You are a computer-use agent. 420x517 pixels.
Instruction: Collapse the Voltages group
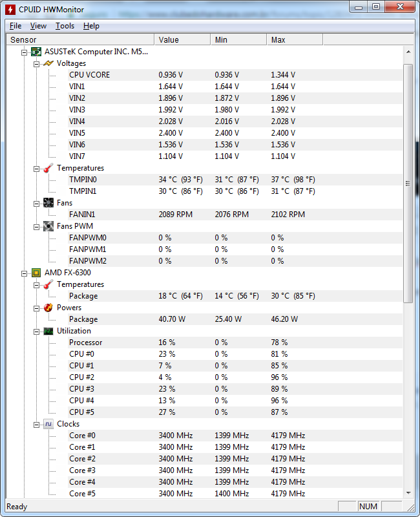coord(36,64)
